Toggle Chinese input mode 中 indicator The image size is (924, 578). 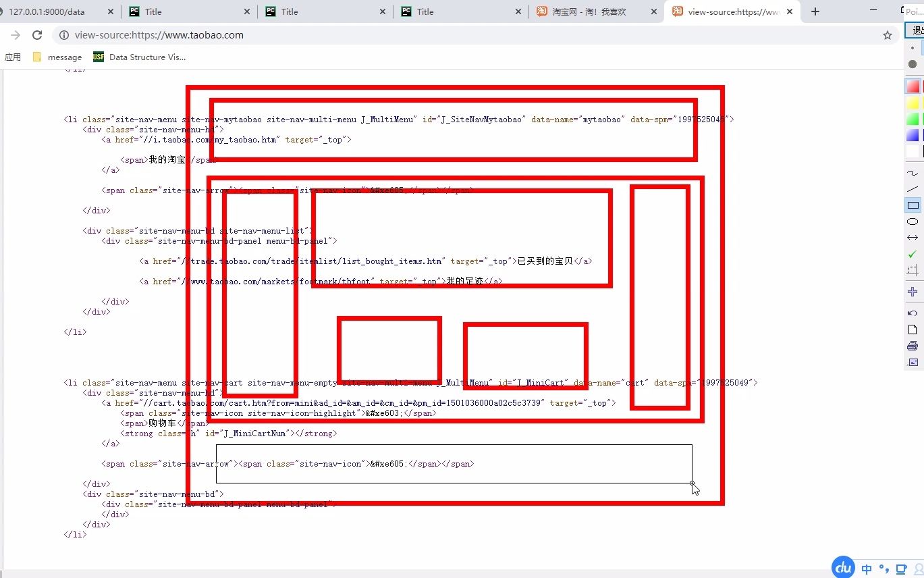pyautogui.click(x=867, y=569)
